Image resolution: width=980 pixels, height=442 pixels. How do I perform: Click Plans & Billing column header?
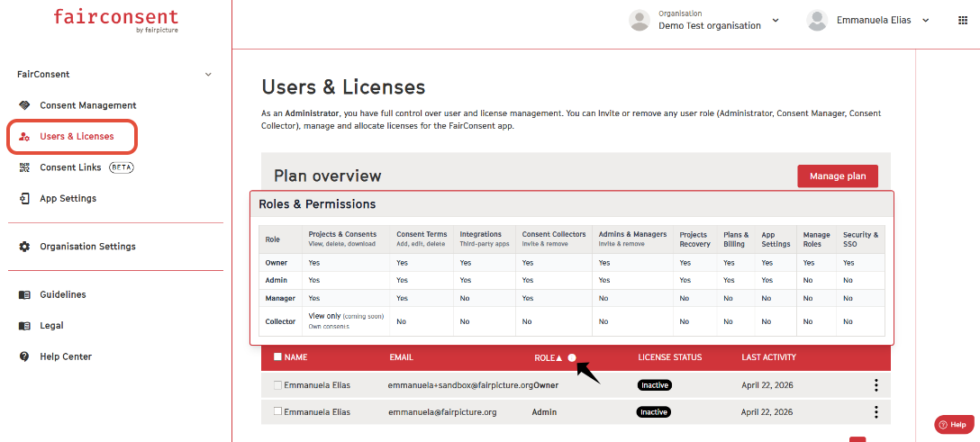pyautogui.click(x=734, y=239)
